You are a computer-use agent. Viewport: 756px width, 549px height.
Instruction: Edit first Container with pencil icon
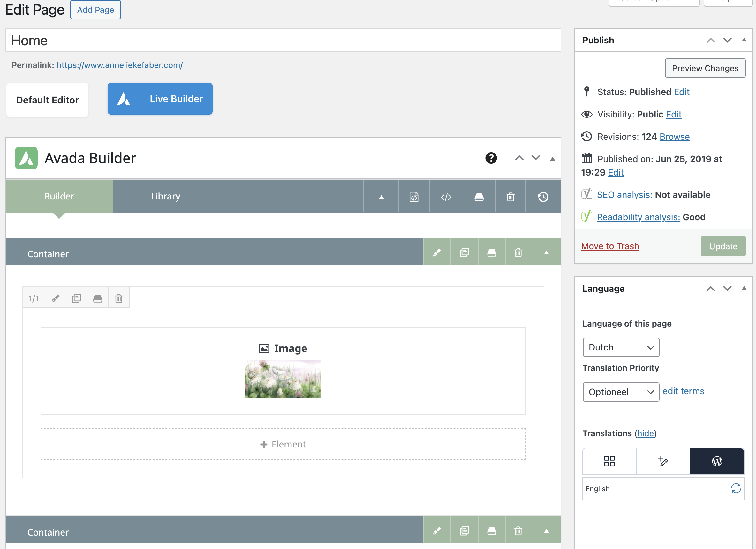point(437,253)
